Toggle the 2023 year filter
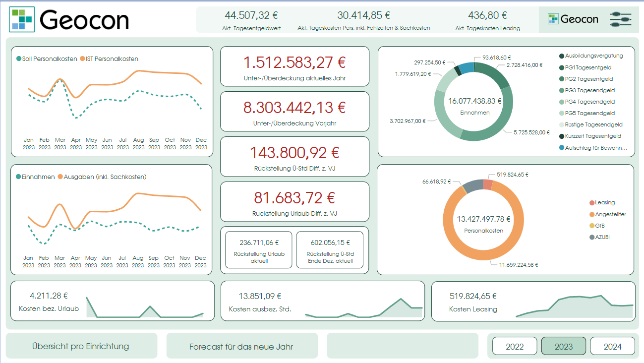The width and height of the screenshot is (644, 363). 564,347
